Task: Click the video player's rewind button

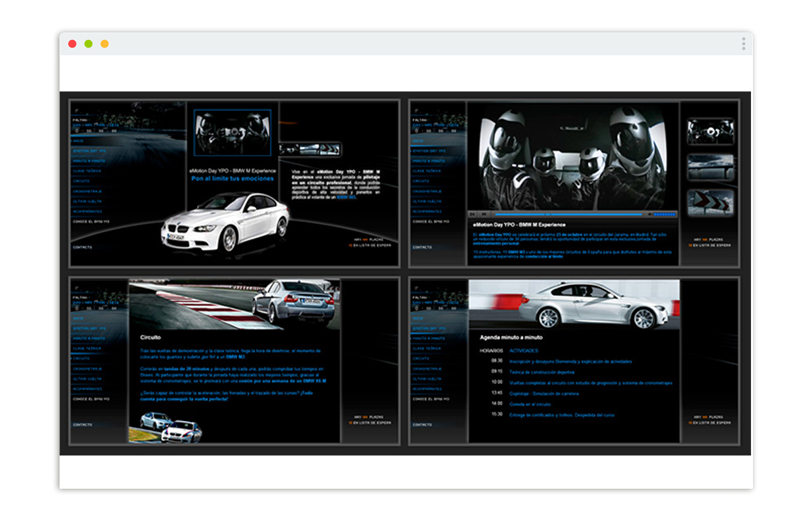Action: click(473, 214)
